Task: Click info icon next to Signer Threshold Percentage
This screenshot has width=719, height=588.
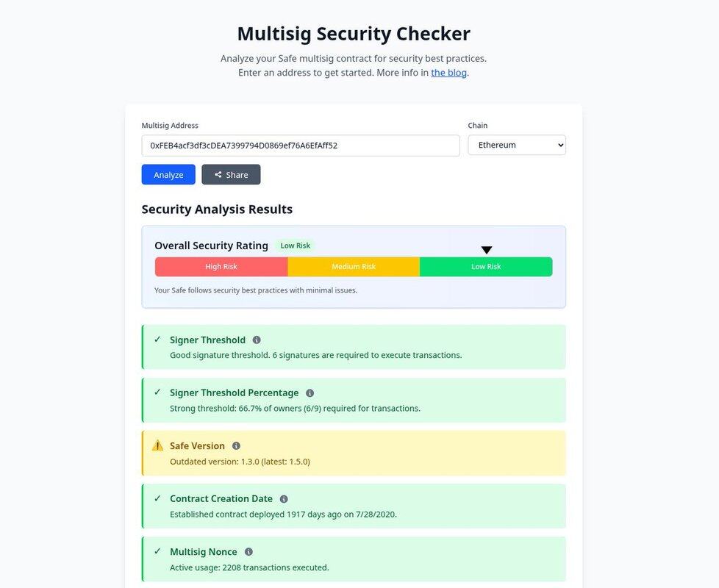Action: (310, 393)
